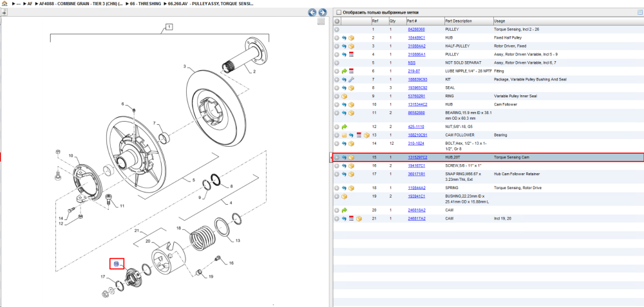The height and width of the screenshot is (307, 644).
Task: Click the green arrow in CAM 246818A2 row
Action: pyautogui.click(x=344, y=210)
